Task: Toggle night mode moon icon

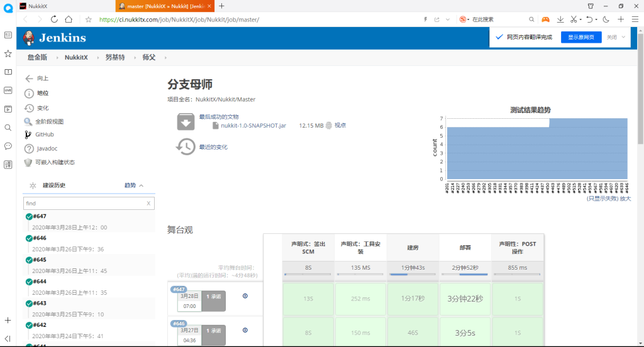Action: (606, 19)
